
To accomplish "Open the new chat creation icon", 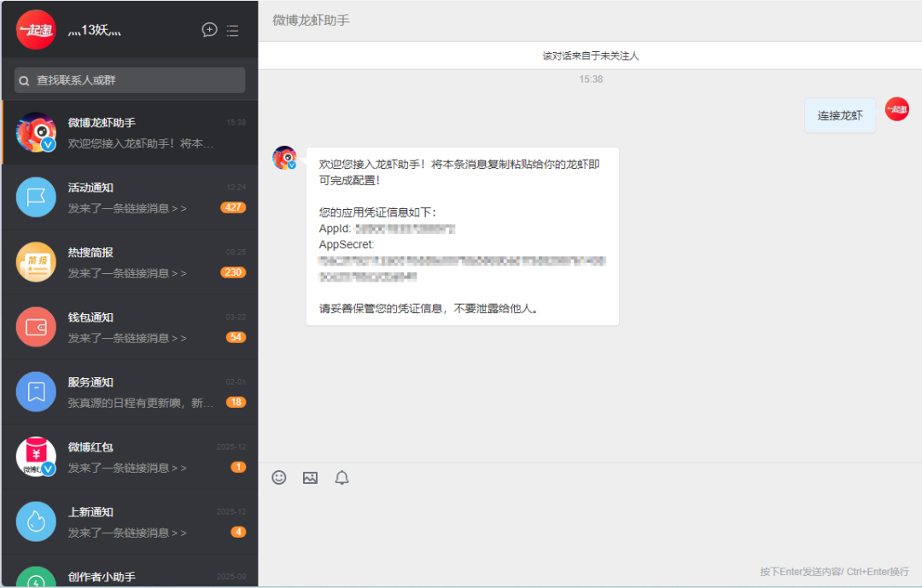I will [209, 30].
